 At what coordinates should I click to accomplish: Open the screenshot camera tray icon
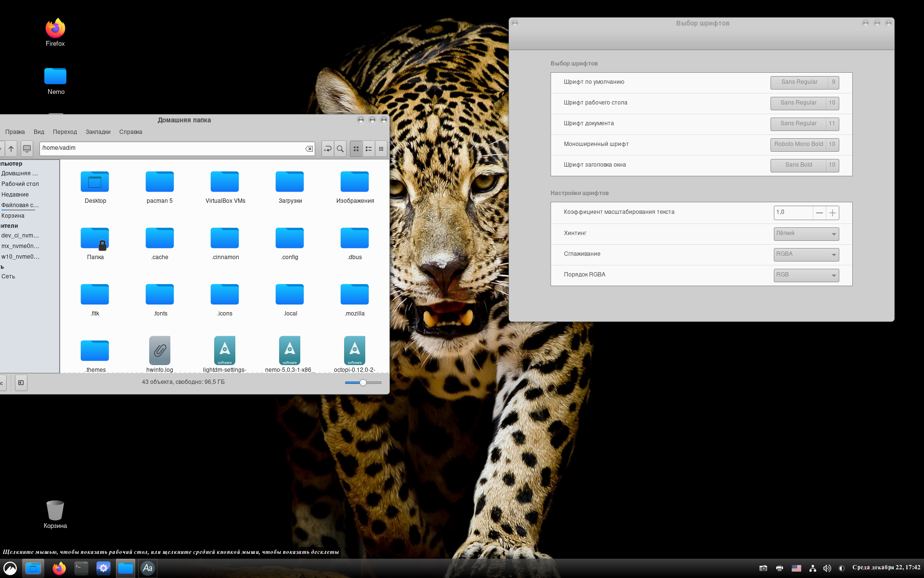point(763,568)
